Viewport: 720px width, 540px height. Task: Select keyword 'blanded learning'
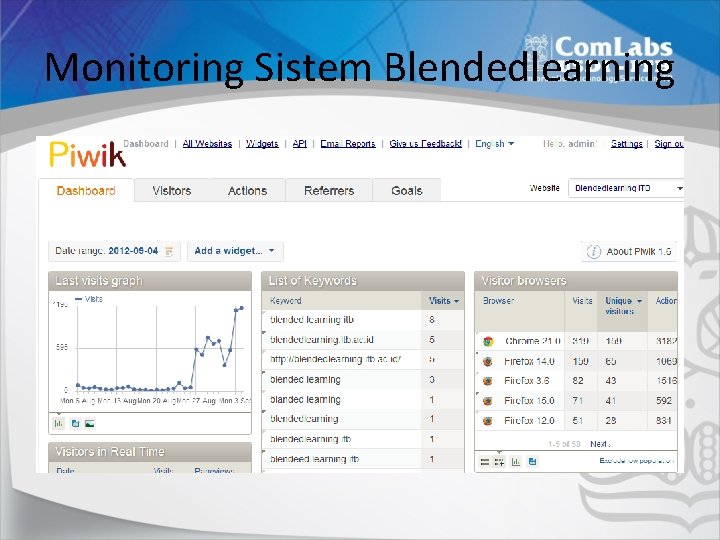pyautogui.click(x=363, y=399)
